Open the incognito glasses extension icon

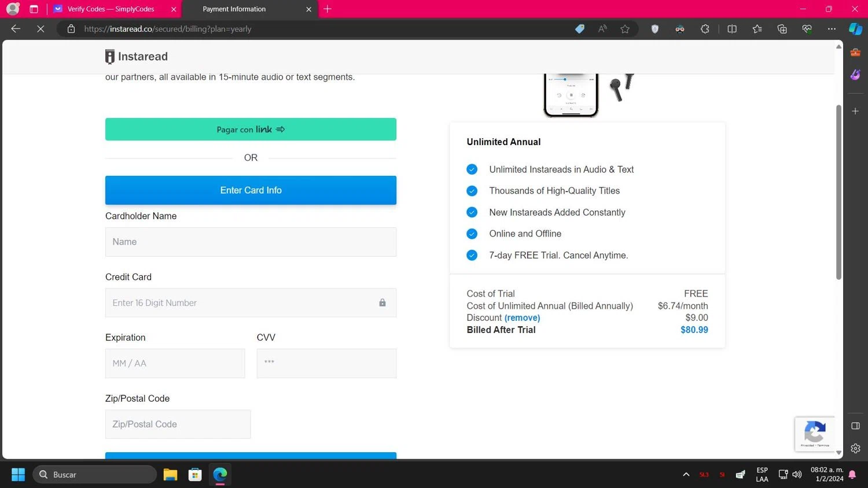[680, 29]
